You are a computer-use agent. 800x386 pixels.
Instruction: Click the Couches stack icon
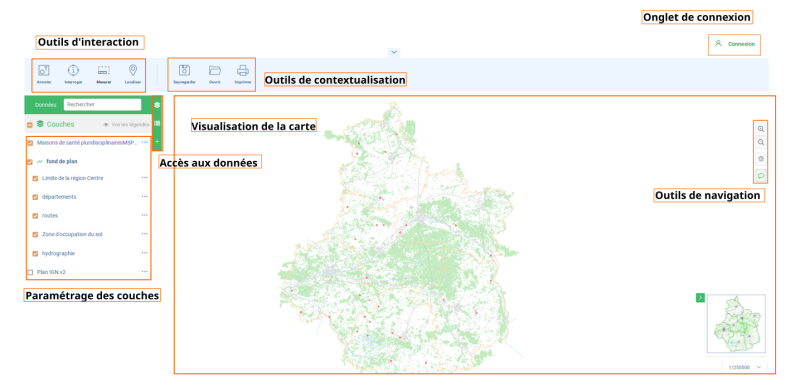40,123
